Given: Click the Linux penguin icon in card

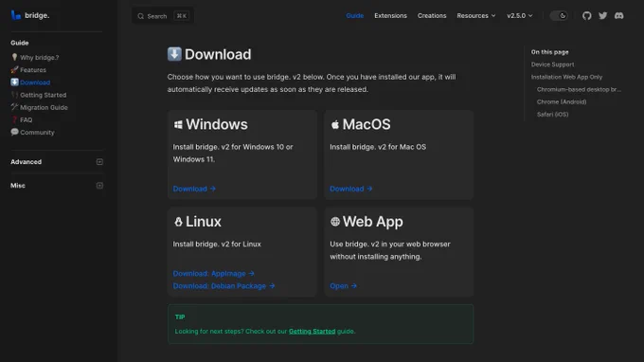Looking at the screenshot, I should coord(178,222).
